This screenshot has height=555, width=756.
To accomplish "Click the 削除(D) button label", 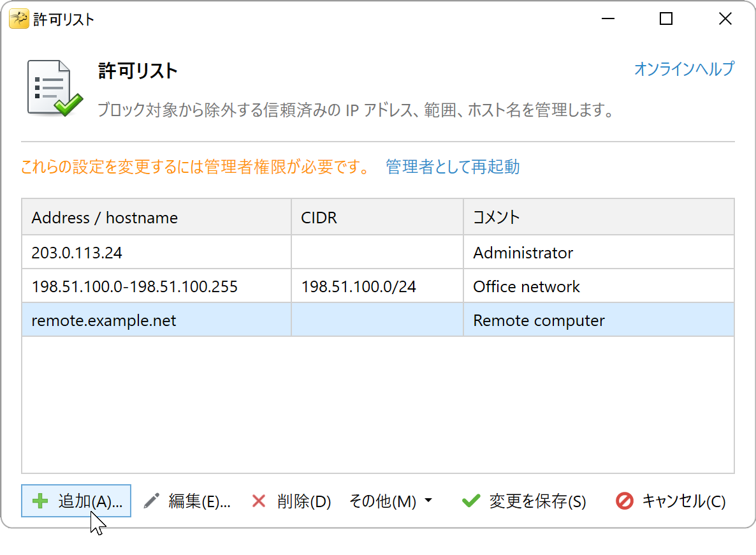I will point(304,501).
